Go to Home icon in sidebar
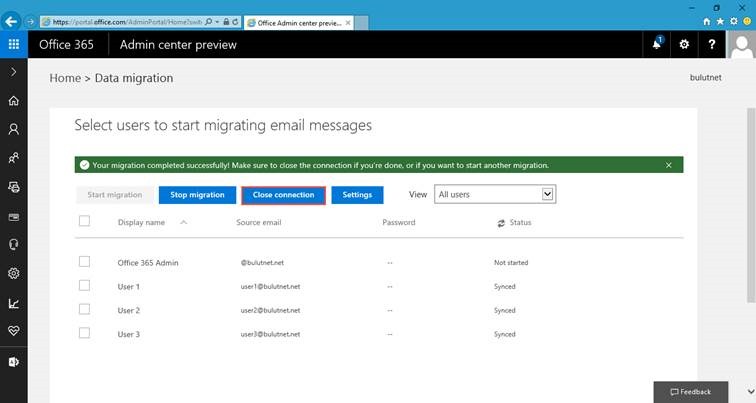 (x=14, y=101)
